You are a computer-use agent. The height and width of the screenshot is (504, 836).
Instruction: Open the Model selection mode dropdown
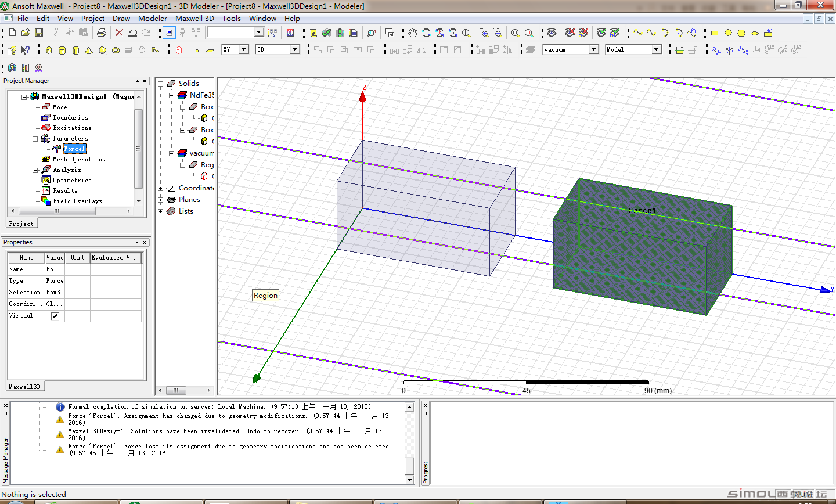[x=657, y=49]
